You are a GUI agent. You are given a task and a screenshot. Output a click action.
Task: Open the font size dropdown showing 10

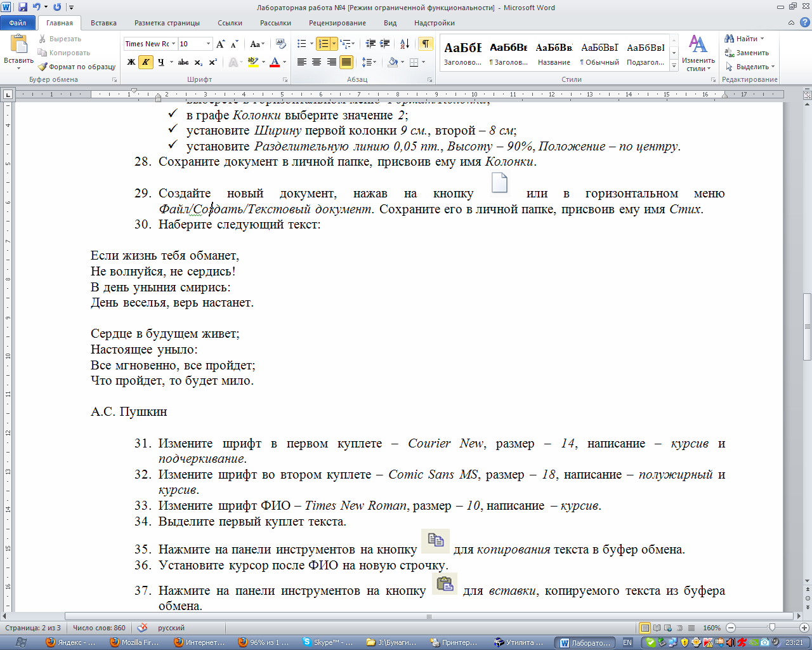pos(208,44)
